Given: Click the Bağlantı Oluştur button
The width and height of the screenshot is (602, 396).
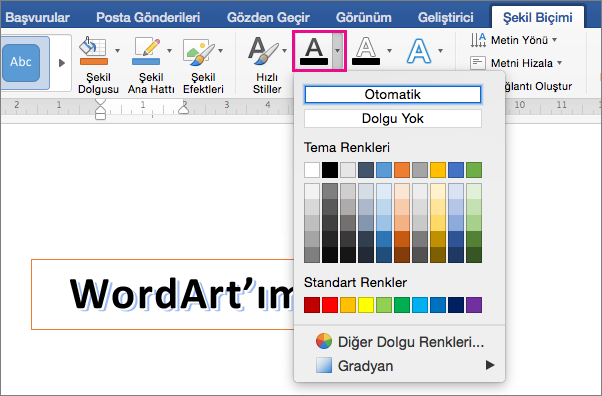Looking at the screenshot, I should click(x=539, y=86).
